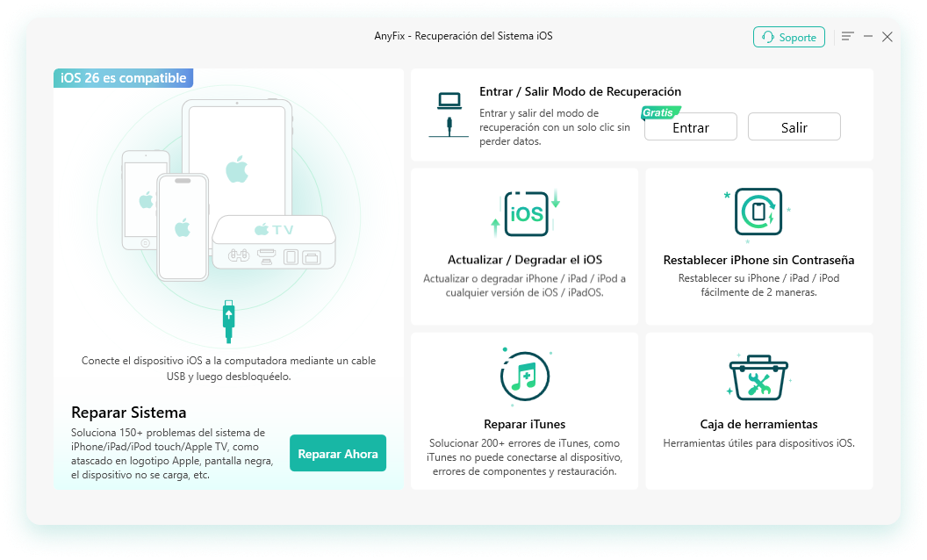This screenshot has height=560, width=927.
Task: Click the iOS update/downgrade icon
Action: (x=525, y=213)
